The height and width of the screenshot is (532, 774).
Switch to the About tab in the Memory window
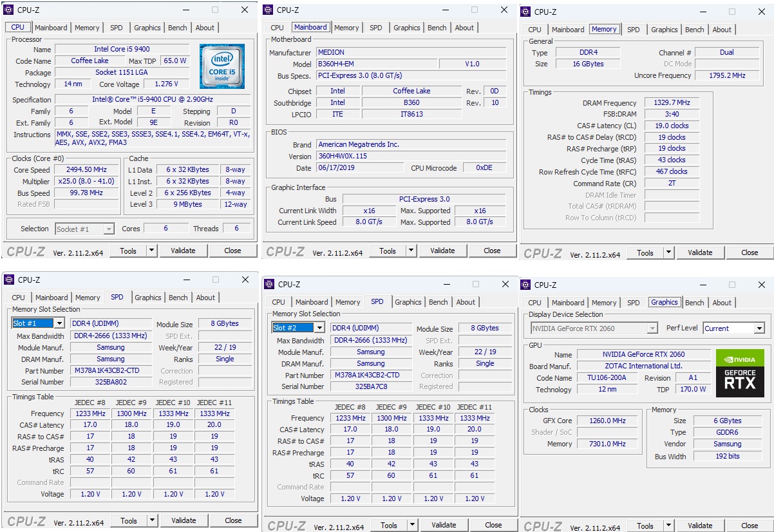tap(722, 29)
